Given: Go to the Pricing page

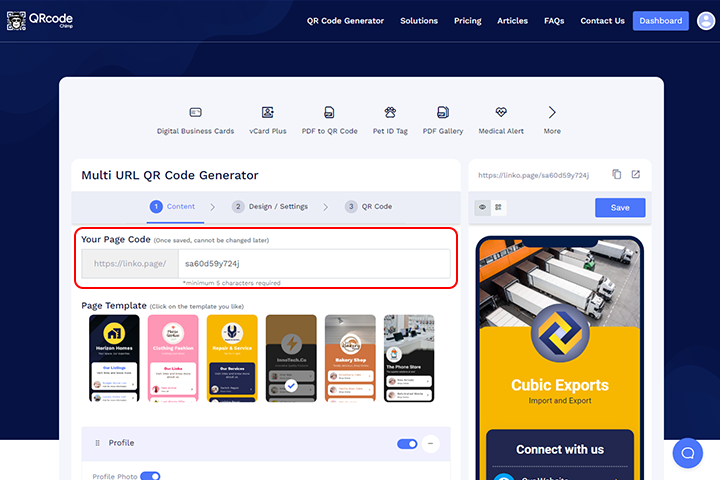Looking at the screenshot, I should pyautogui.click(x=467, y=21).
